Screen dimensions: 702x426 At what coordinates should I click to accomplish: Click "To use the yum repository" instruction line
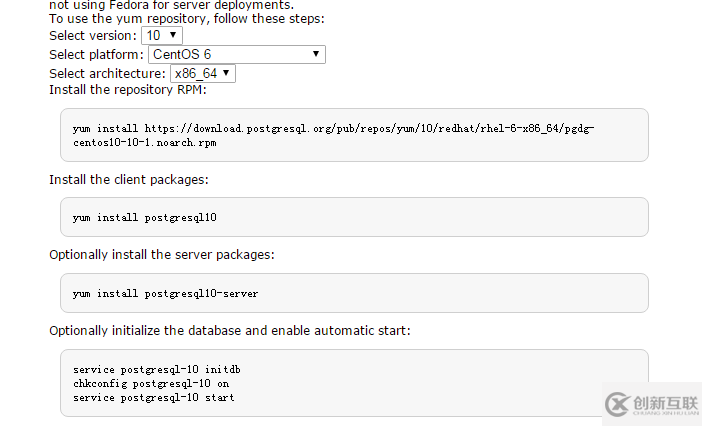click(x=187, y=18)
